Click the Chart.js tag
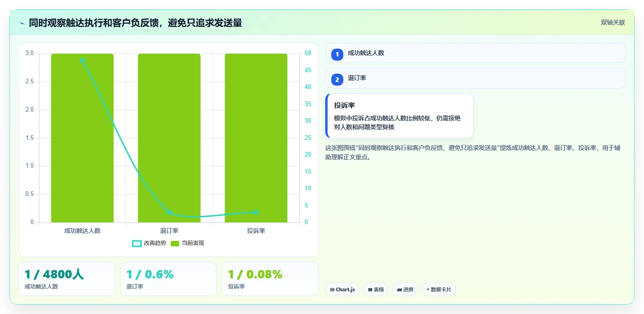Screen dimensions: 644x314 (342, 289)
